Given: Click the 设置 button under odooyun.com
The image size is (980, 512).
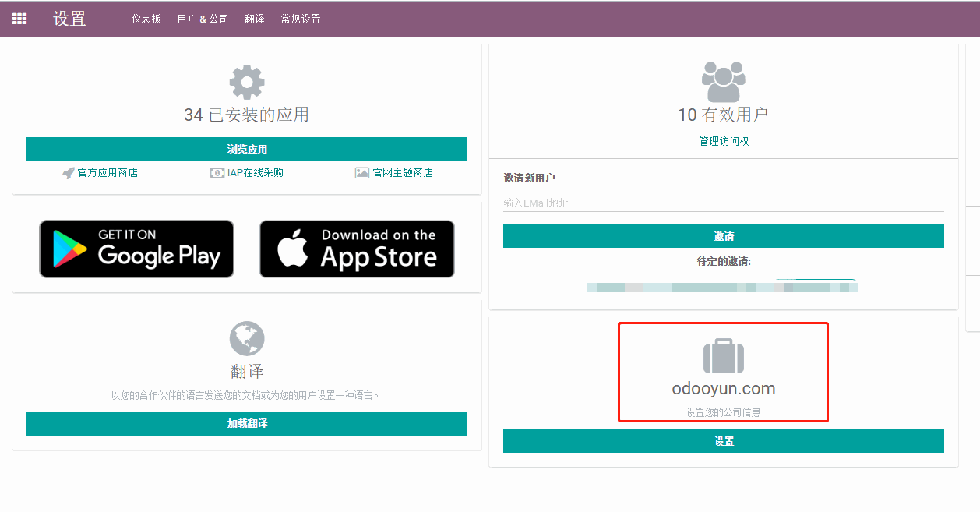Looking at the screenshot, I should point(724,441).
